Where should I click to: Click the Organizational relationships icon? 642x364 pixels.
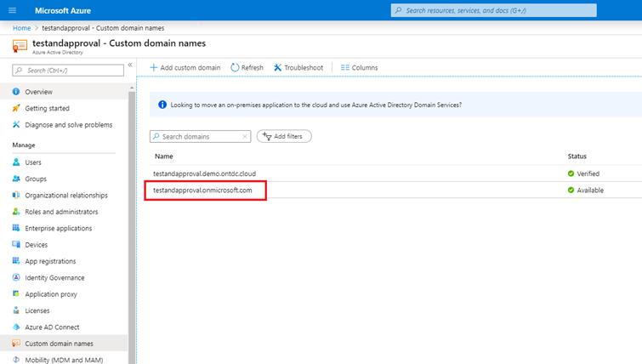[16, 195]
